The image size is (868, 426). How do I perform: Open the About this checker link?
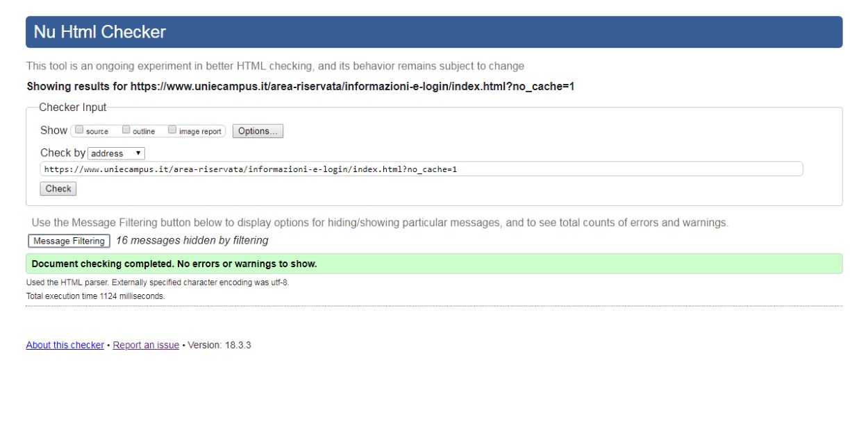pyautogui.click(x=65, y=345)
